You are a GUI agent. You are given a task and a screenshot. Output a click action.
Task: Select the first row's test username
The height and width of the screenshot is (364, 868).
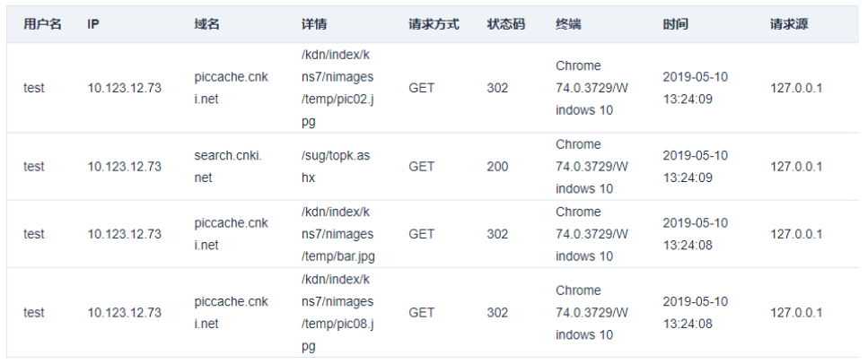click(x=34, y=88)
